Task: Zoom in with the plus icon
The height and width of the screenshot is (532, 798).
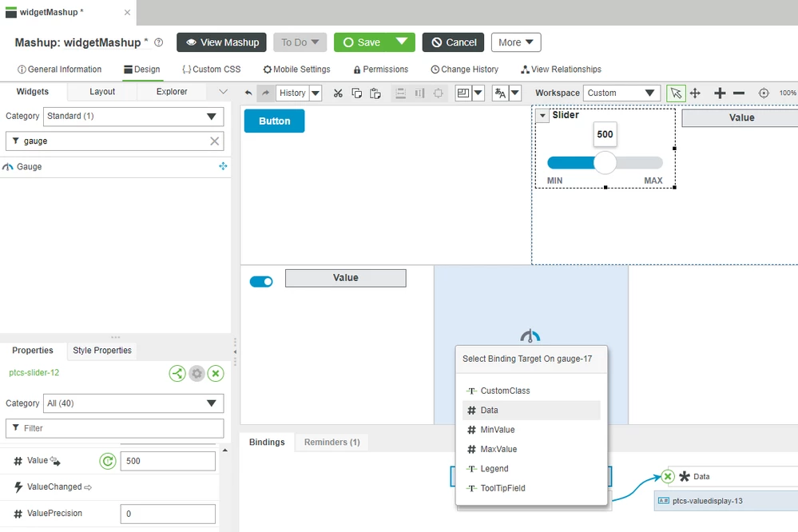Action: click(720, 93)
